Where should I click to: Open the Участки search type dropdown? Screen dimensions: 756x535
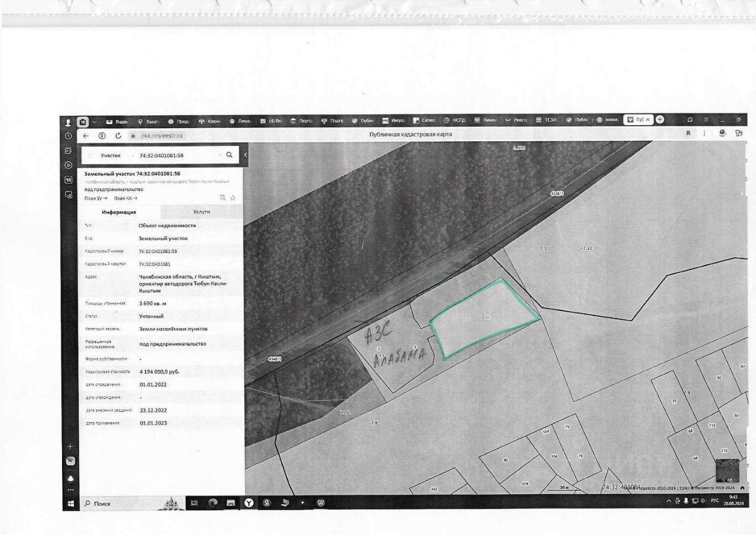[110, 155]
